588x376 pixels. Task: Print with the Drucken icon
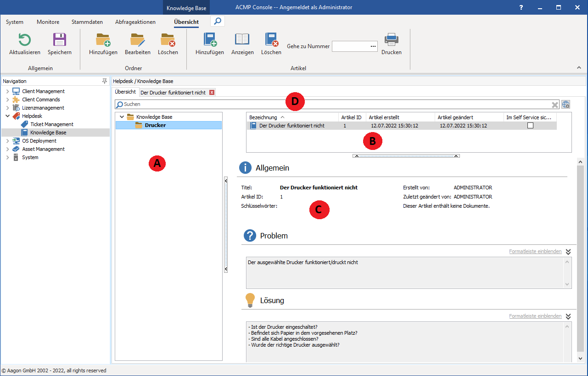point(392,40)
